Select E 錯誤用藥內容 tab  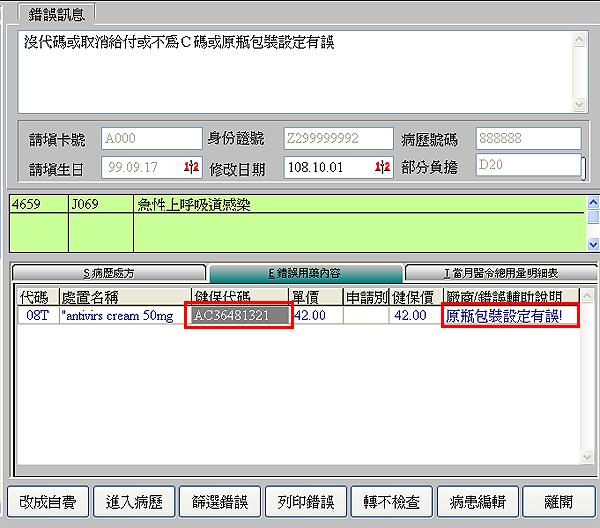305,273
